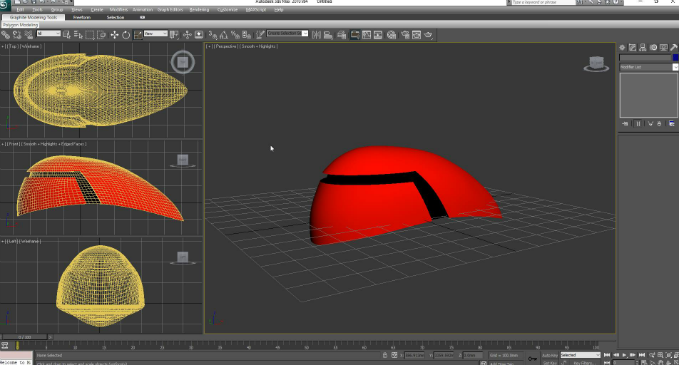Activate the Select and Move tool
The width and height of the screenshot is (679, 365).
[114, 35]
